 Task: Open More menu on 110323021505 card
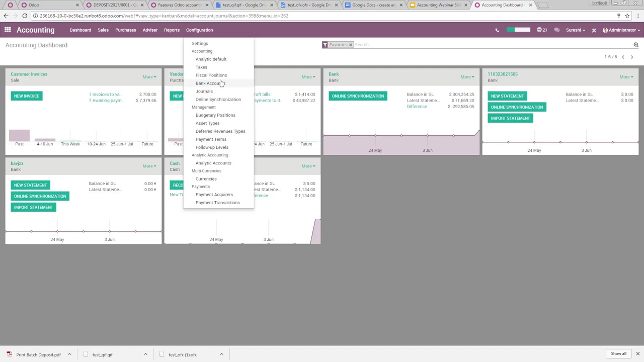pos(626,77)
